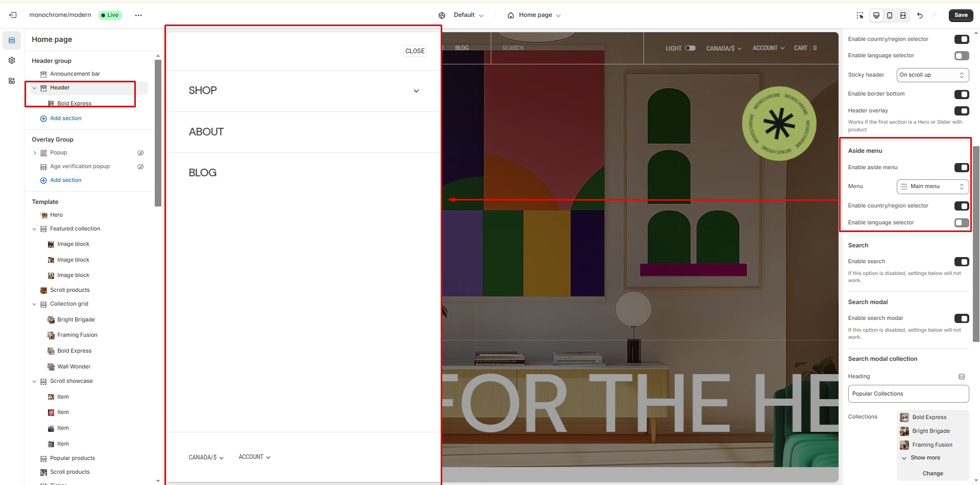Open the three-dot more actions menu
980x485 pixels.
click(138, 15)
